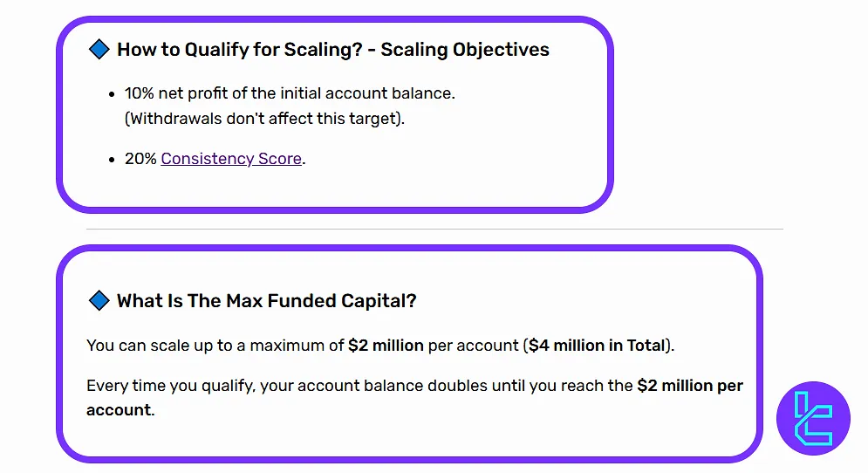Click the blue diamond icon beside Max Funded Capital
Viewport: 868px width, 473px height.
[x=99, y=300]
